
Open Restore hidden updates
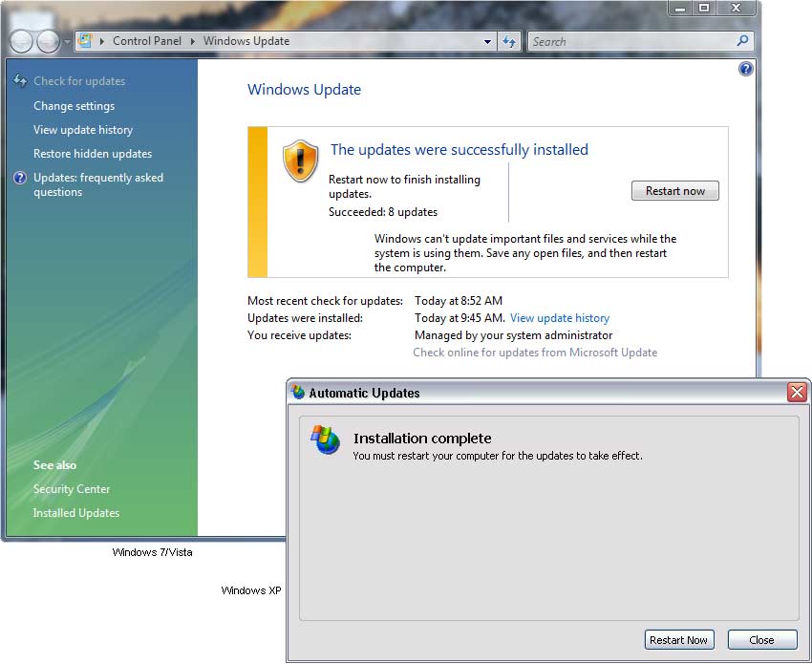pos(93,154)
